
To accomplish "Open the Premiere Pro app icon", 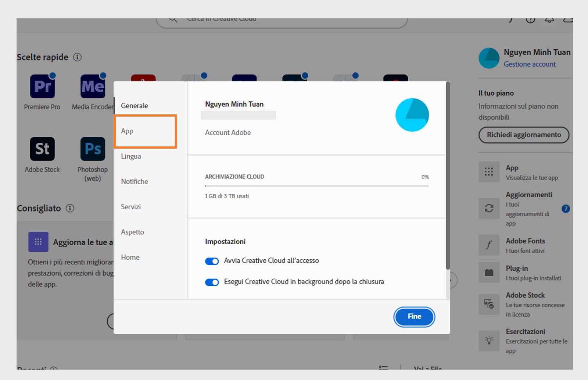I will coord(42,86).
